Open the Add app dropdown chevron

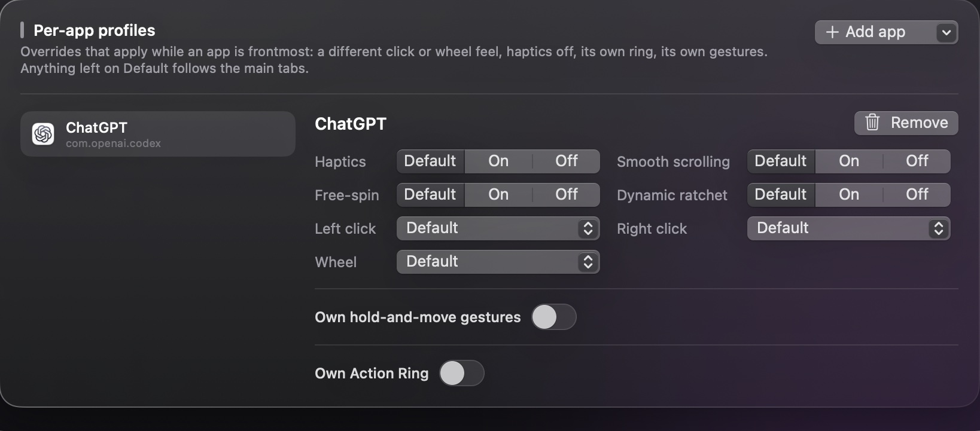point(946,32)
